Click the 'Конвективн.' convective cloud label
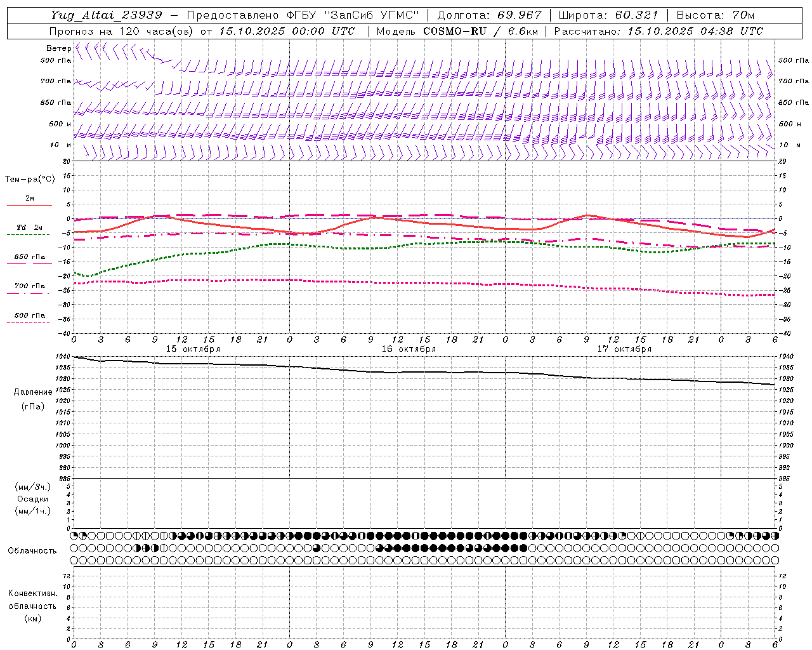Screen dimensions: 812x650 pyautogui.click(x=32, y=594)
